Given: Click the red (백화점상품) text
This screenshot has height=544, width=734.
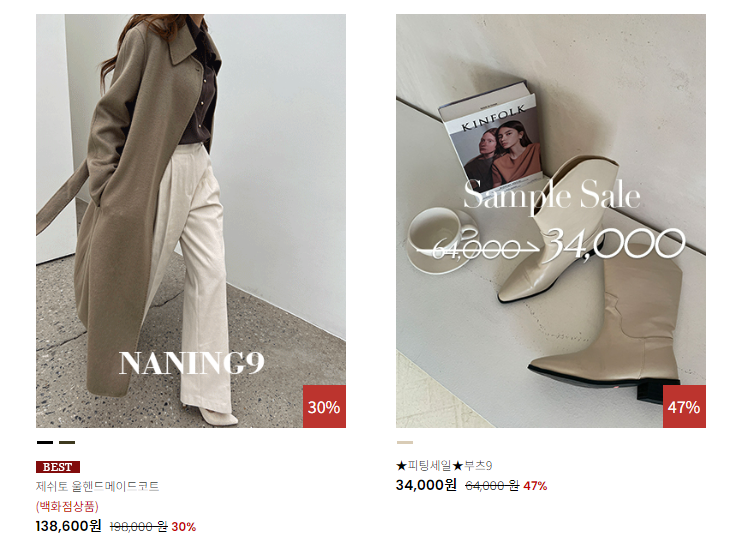Looking at the screenshot, I should [67, 506].
